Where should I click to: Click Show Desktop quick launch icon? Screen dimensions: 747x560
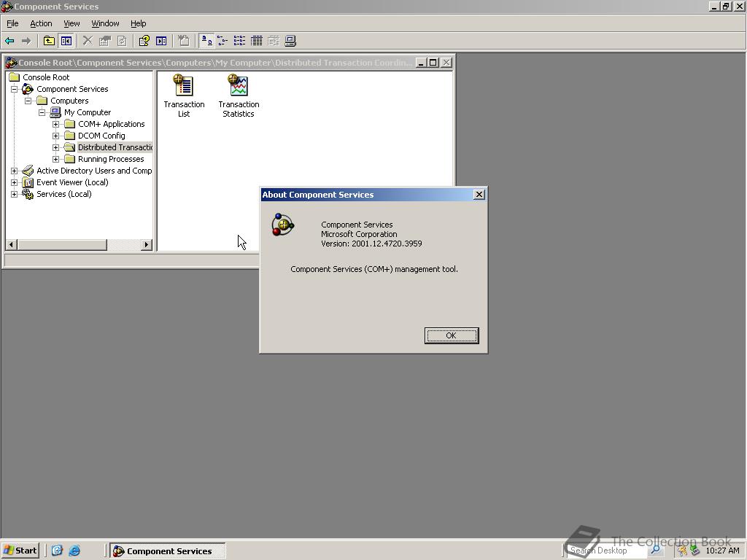tap(57, 551)
